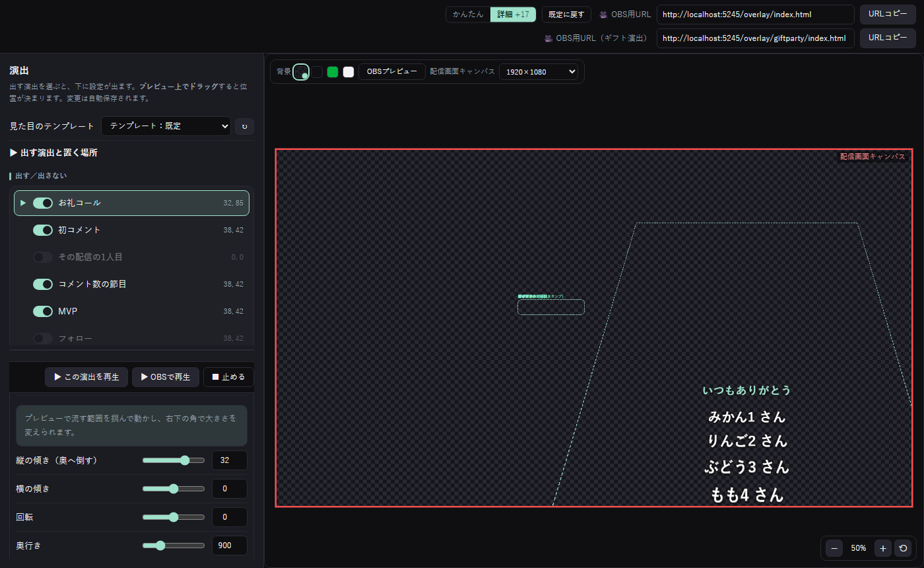Viewport: 924px width, 568px height.
Task: Copy the gift party URL with URLコピー
Action: 888,38
